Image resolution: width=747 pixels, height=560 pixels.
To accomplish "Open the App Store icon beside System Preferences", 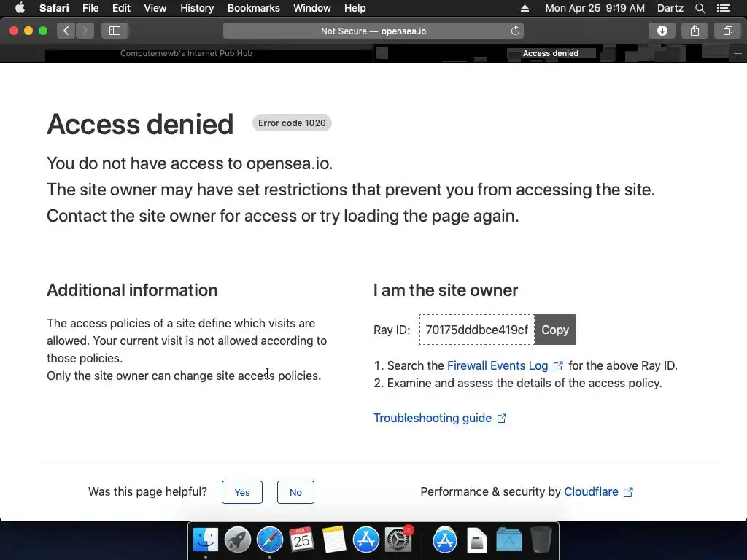I will (x=444, y=540).
